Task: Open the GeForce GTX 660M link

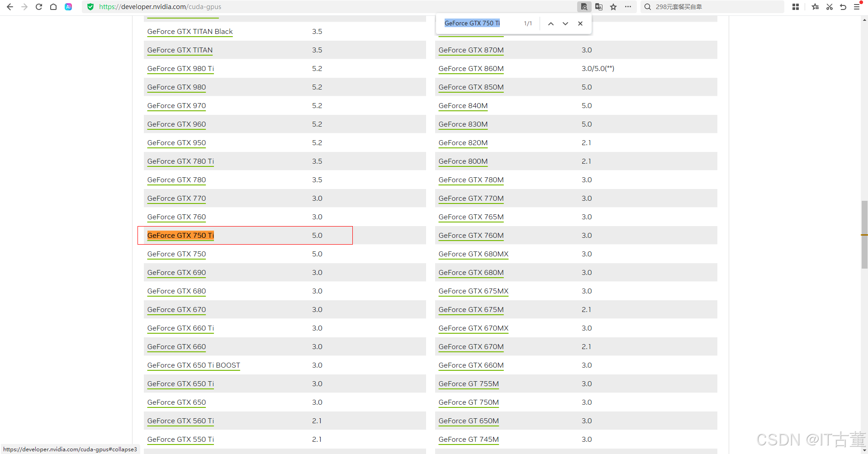Action: pyautogui.click(x=471, y=365)
